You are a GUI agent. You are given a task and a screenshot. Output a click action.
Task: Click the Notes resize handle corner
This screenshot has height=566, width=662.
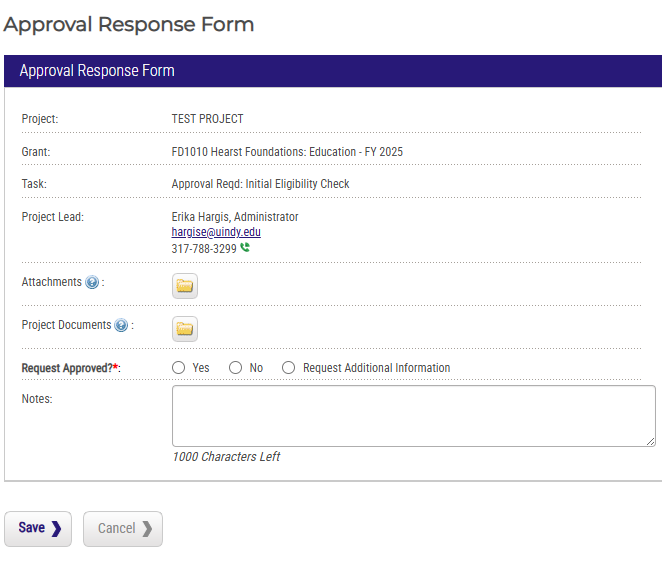click(x=651, y=441)
